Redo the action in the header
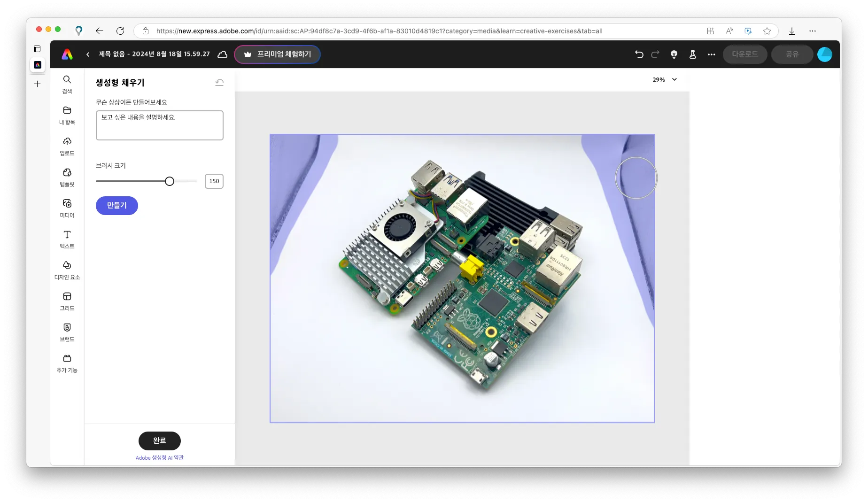 [x=655, y=54]
